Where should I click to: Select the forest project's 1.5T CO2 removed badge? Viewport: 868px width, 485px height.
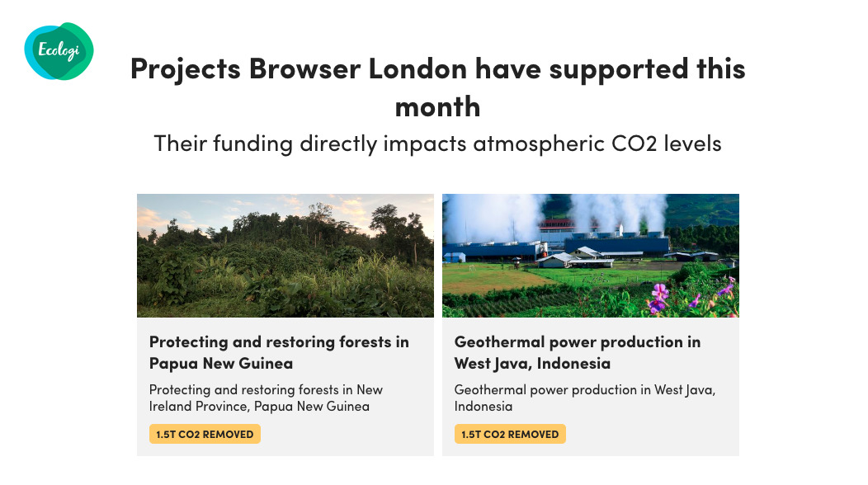205,434
